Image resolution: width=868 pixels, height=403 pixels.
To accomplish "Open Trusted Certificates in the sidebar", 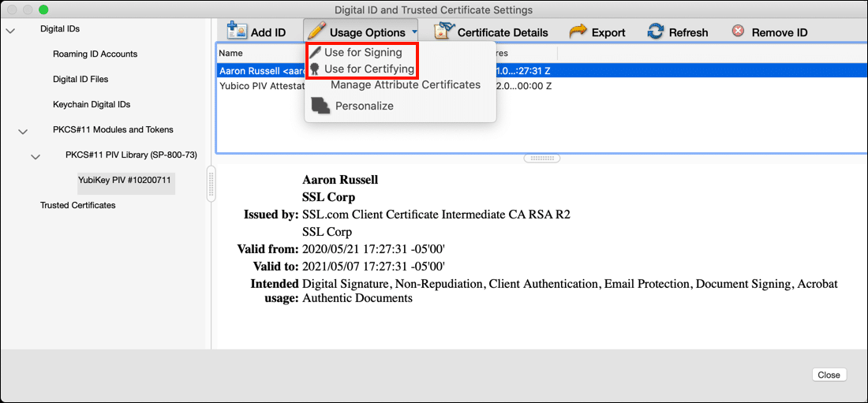I will point(77,205).
